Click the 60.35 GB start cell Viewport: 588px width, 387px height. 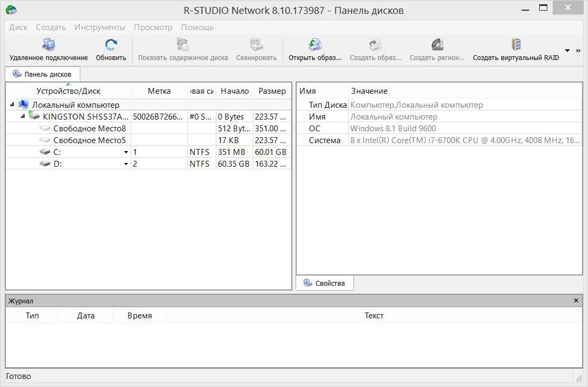coord(233,163)
